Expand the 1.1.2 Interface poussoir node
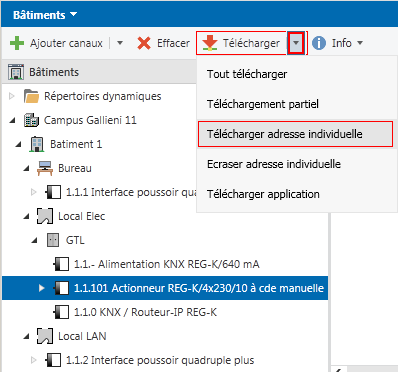Image resolution: width=398 pixels, height=372 pixels. click(33, 360)
